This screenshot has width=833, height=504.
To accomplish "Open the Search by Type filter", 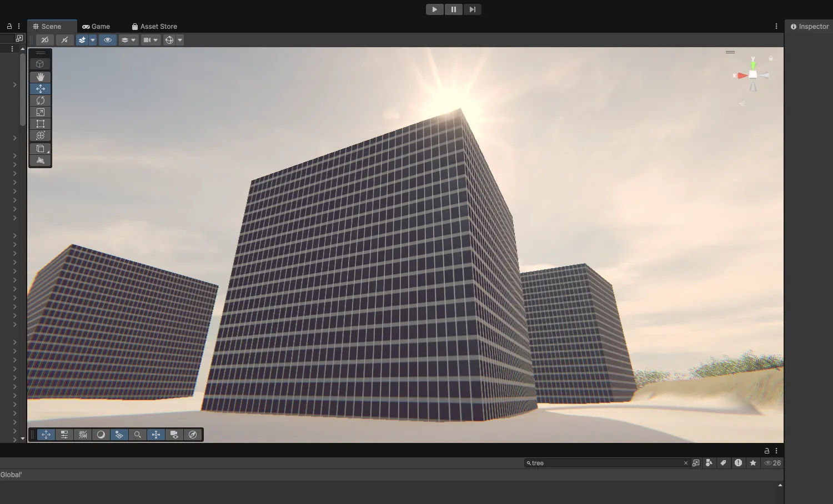I will coord(709,463).
